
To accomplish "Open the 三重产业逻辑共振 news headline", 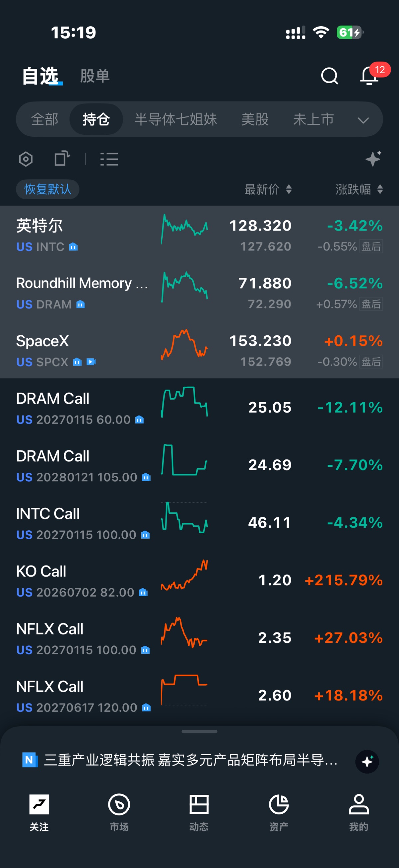I will pyautogui.click(x=191, y=760).
